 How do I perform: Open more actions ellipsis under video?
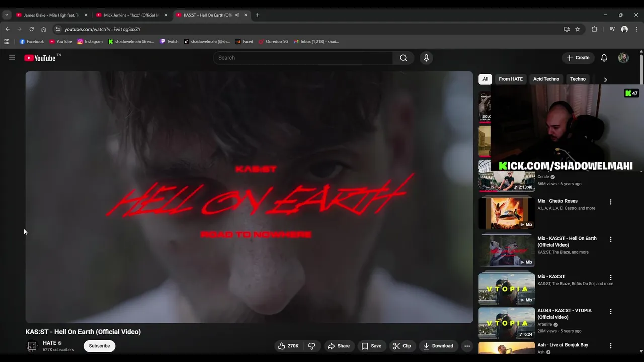(x=467, y=346)
